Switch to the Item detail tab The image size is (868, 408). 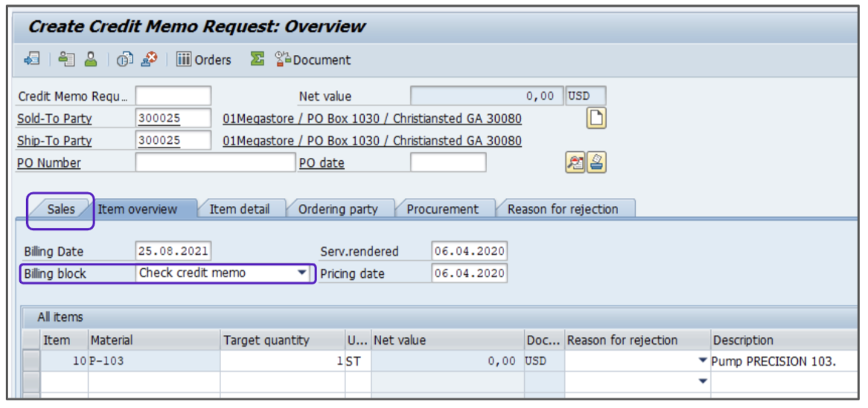[239, 209]
